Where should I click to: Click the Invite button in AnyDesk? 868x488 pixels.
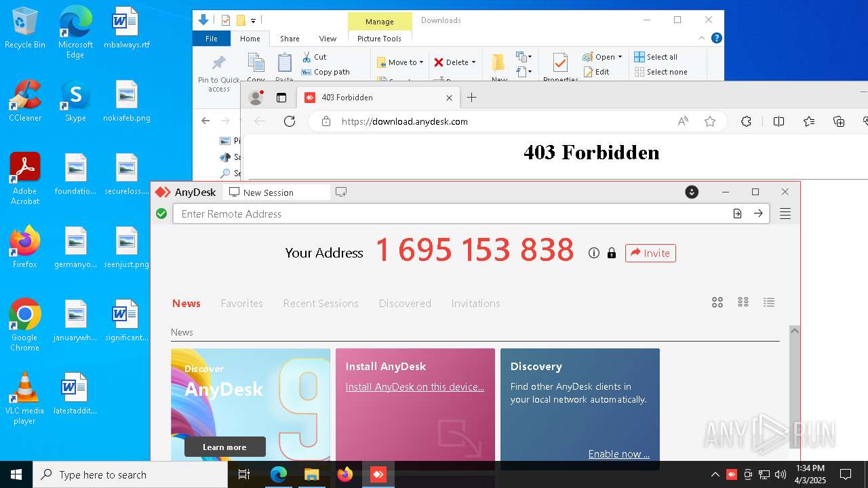[650, 253]
